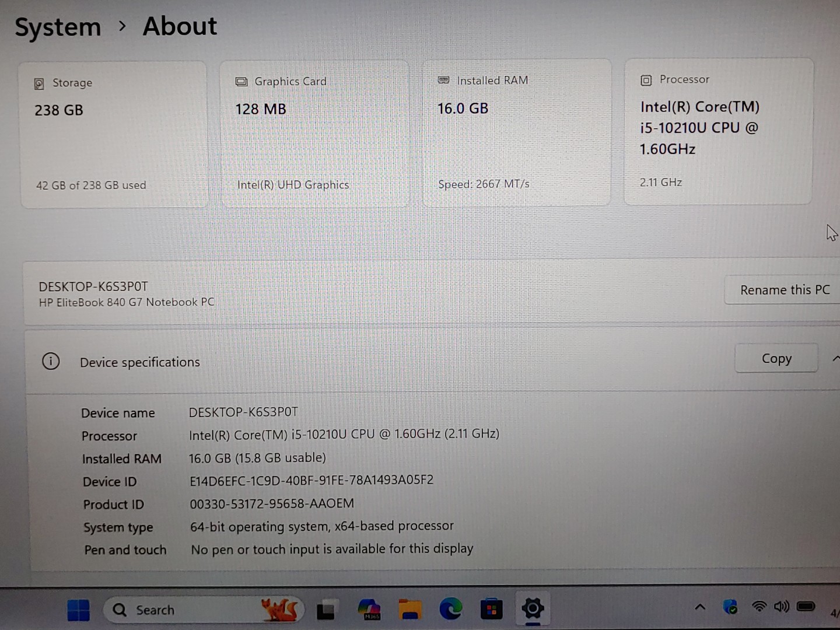Navigate to System in breadcrumb
This screenshot has height=630, width=840.
(58, 27)
